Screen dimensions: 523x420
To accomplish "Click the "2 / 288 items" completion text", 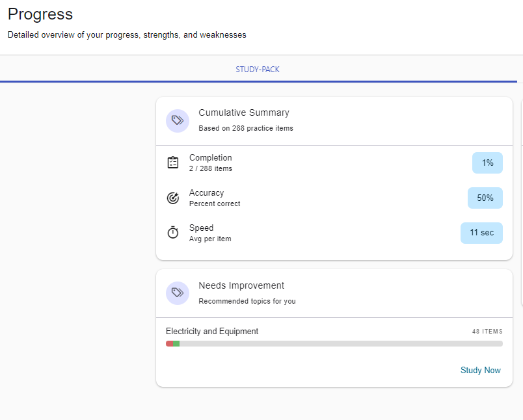I will 210,168.
